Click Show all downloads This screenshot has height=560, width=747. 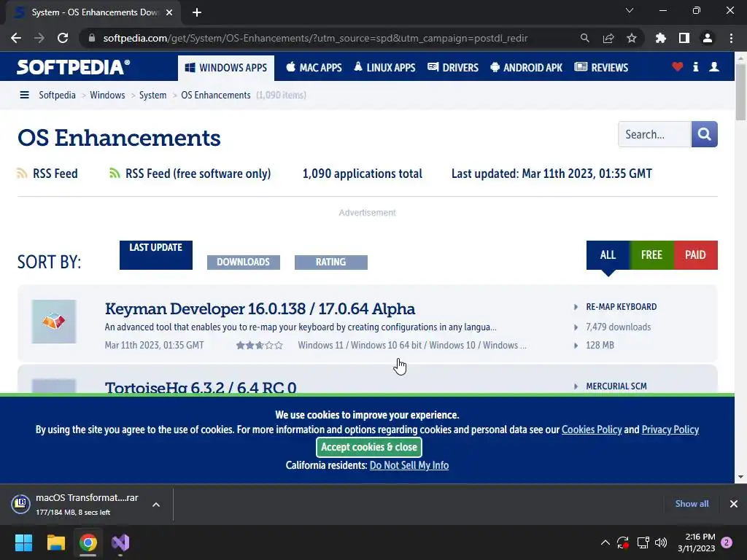[692, 504]
